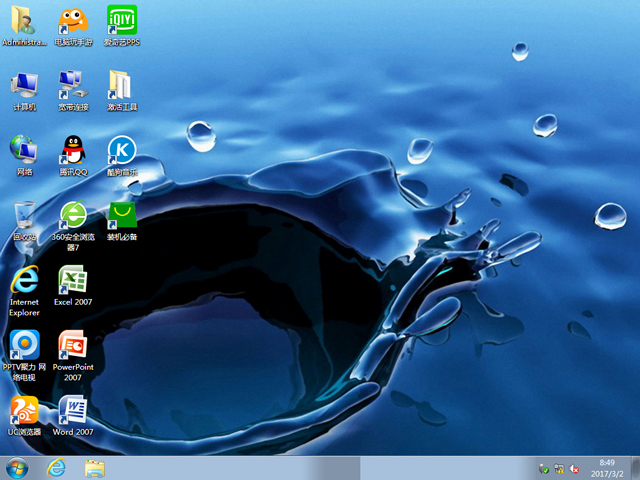
Task: Select the 腾讯QQ penguin icon
Action: (72, 151)
